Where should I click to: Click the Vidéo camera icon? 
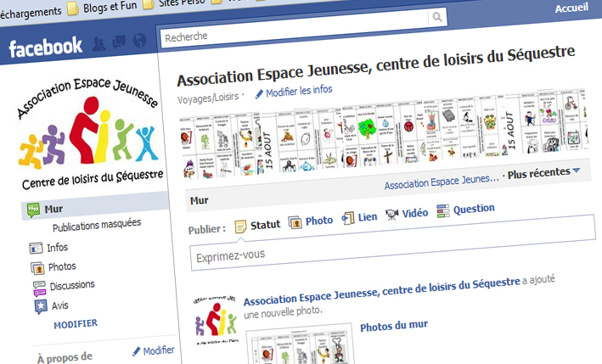tap(392, 215)
